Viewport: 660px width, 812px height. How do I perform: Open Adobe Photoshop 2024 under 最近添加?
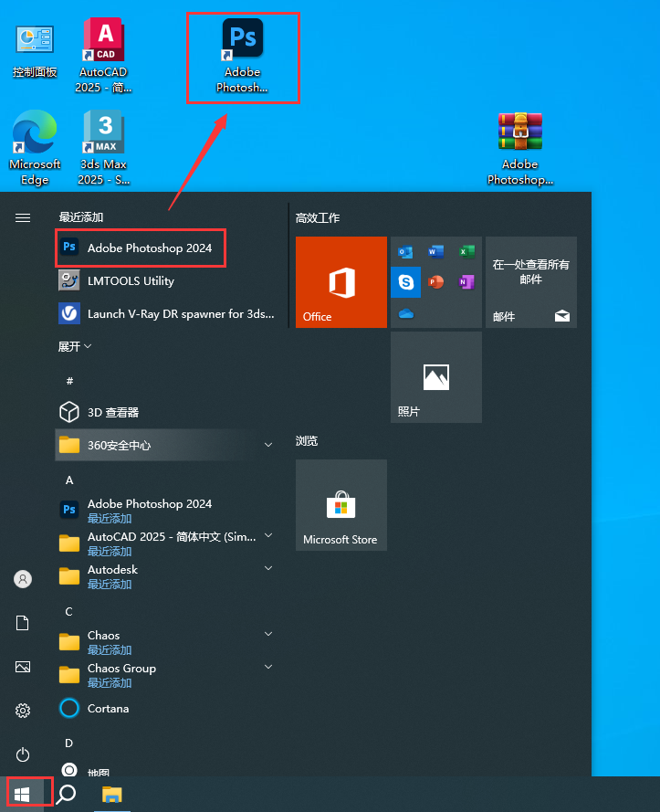141,248
